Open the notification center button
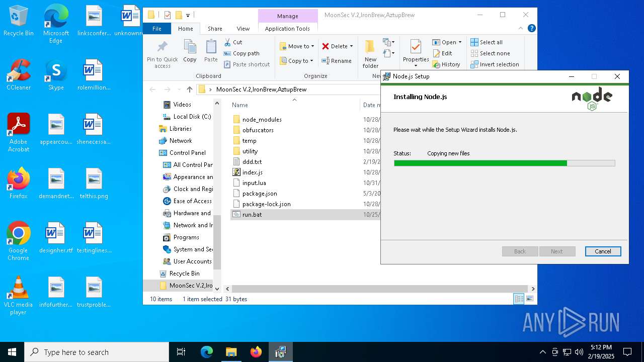 627,352
